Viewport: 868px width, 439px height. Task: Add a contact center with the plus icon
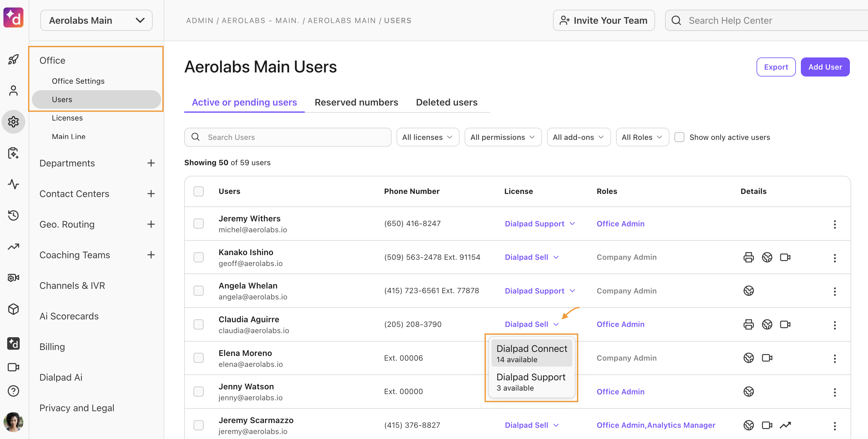click(x=151, y=194)
